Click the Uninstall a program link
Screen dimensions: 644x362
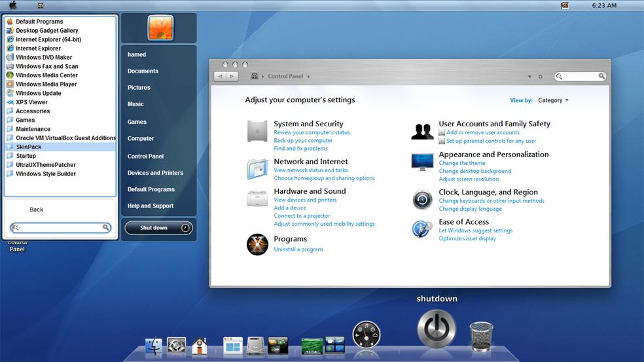pos(298,249)
